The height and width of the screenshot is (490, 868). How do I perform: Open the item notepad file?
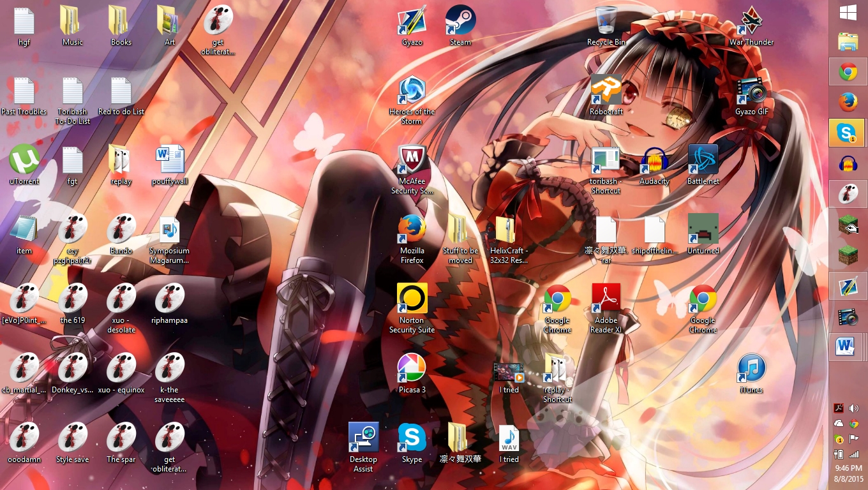(x=24, y=235)
